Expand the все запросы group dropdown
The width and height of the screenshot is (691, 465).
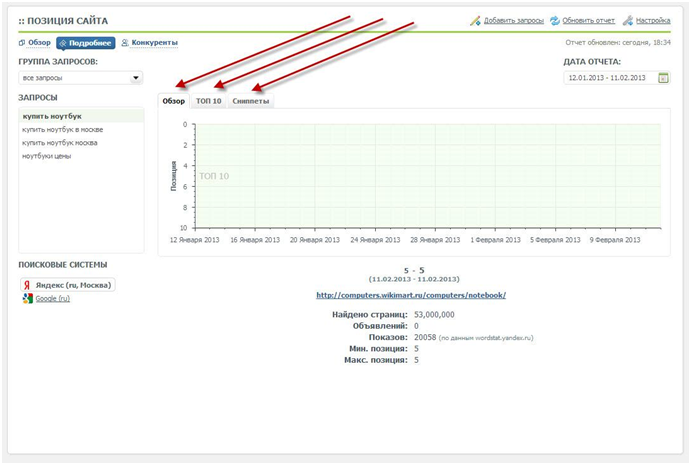pyautogui.click(x=81, y=78)
